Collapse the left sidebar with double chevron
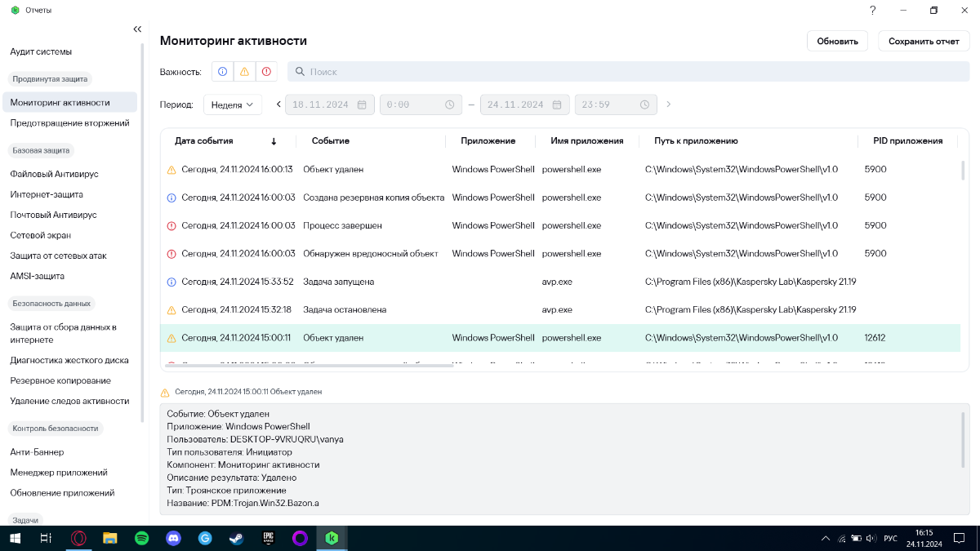This screenshot has height=551, width=980. [x=137, y=29]
